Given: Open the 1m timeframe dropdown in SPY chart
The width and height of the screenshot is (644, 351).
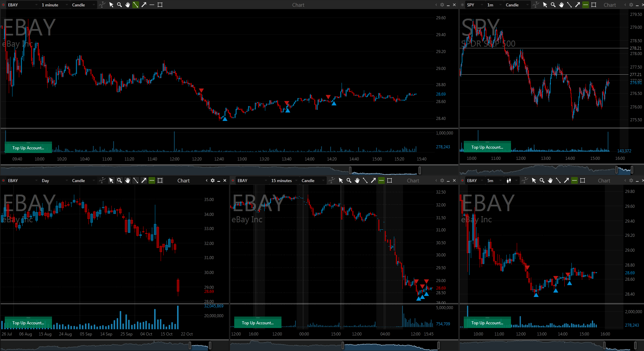Looking at the screenshot, I should tap(494, 5).
